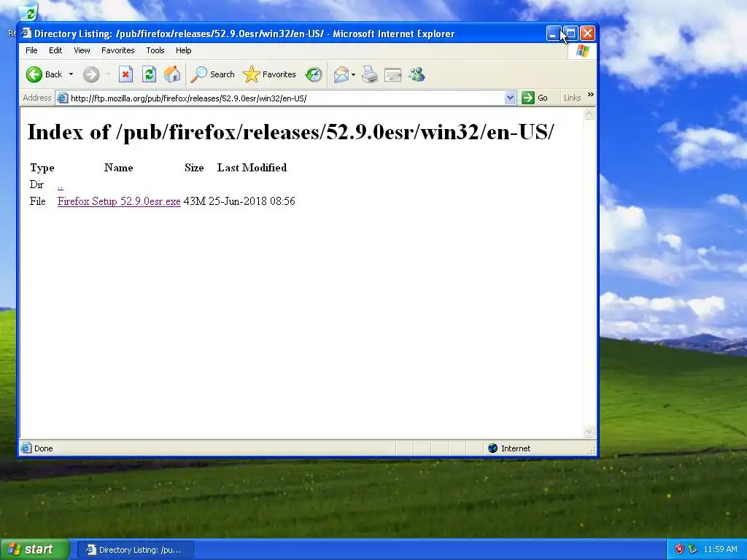Click the red security shield tray icon
Viewport: 747px width, 560px height.
click(679, 550)
